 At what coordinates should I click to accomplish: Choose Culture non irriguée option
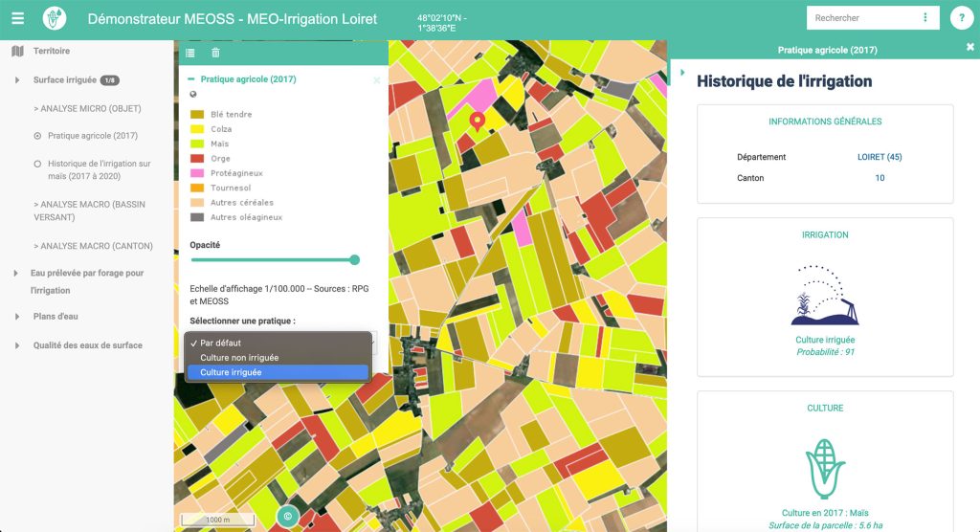click(x=278, y=358)
